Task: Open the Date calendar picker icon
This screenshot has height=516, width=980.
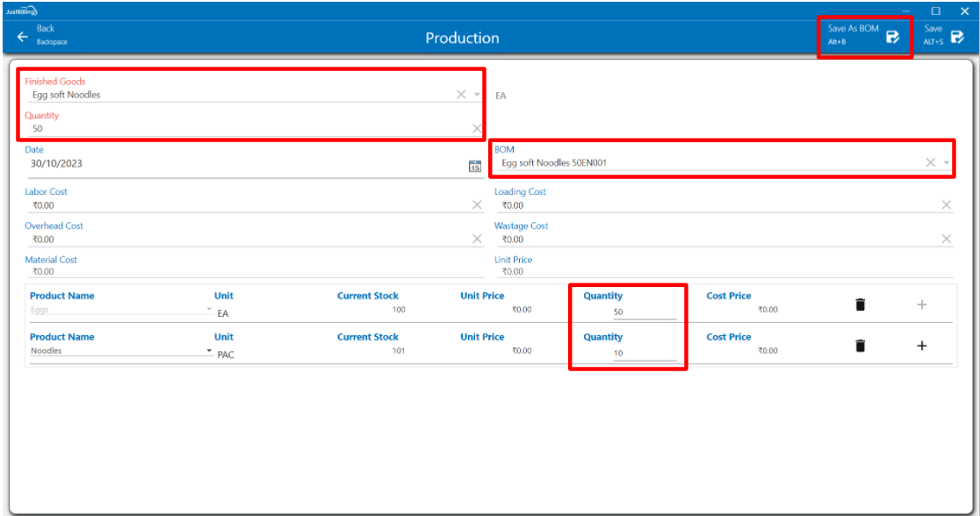Action: point(475,165)
